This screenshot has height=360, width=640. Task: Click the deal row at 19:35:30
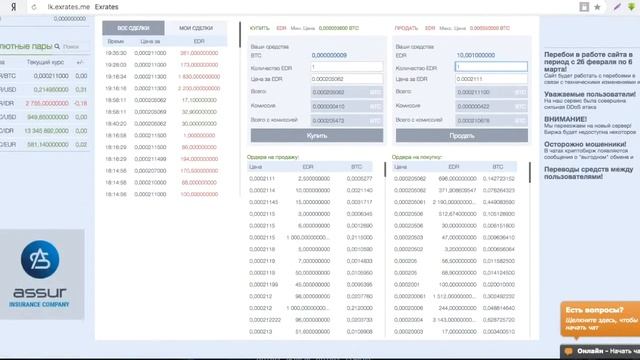164,53
